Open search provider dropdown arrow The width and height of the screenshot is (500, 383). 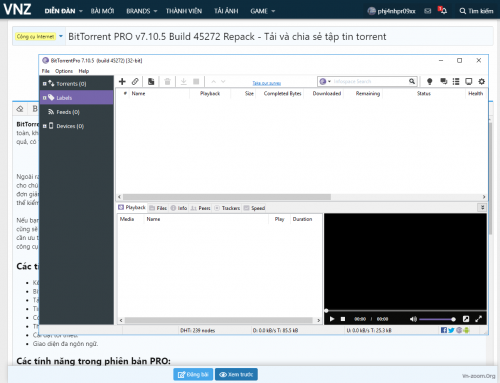pyautogui.click(x=329, y=81)
